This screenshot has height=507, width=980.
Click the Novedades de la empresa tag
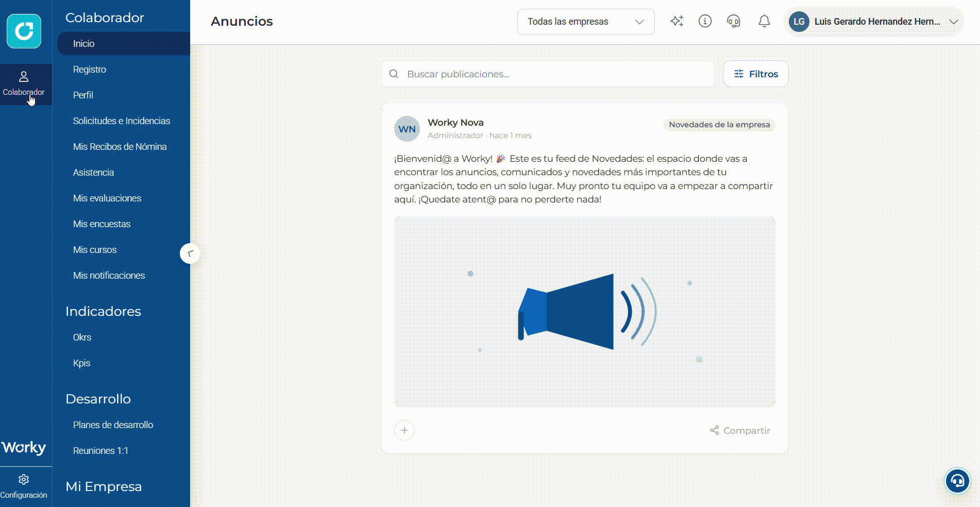[x=719, y=124]
